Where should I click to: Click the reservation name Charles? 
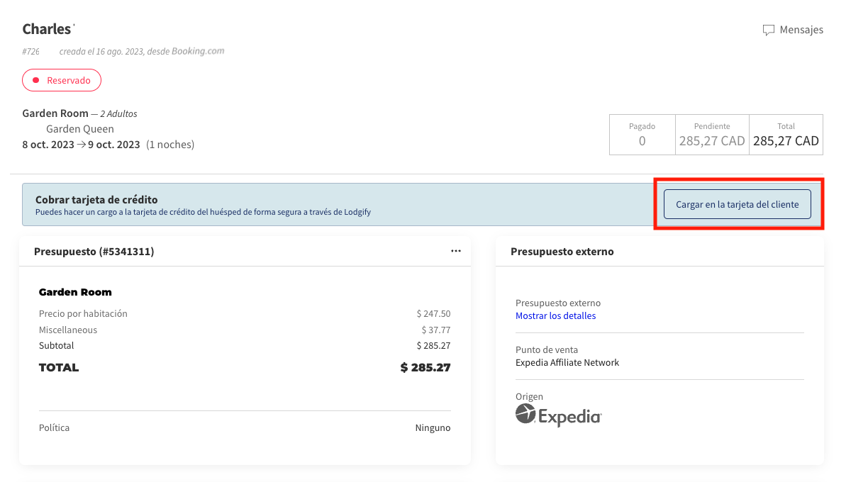coord(45,28)
